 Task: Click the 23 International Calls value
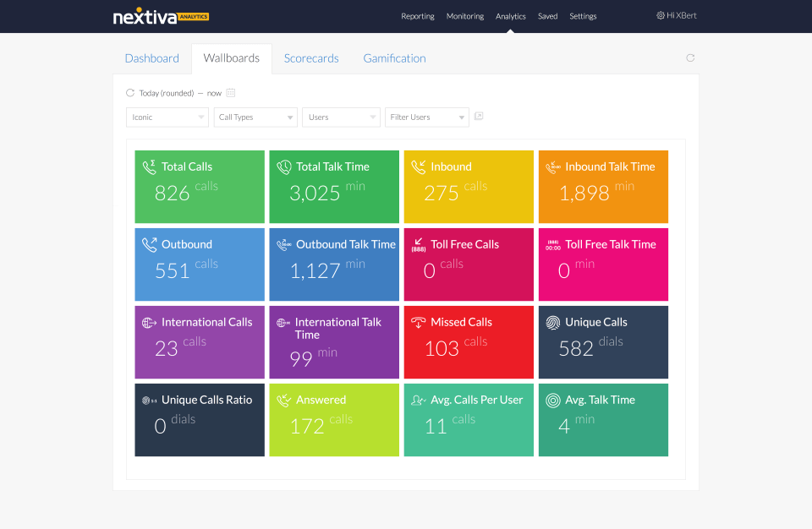pyautogui.click(x=167, y=348)
